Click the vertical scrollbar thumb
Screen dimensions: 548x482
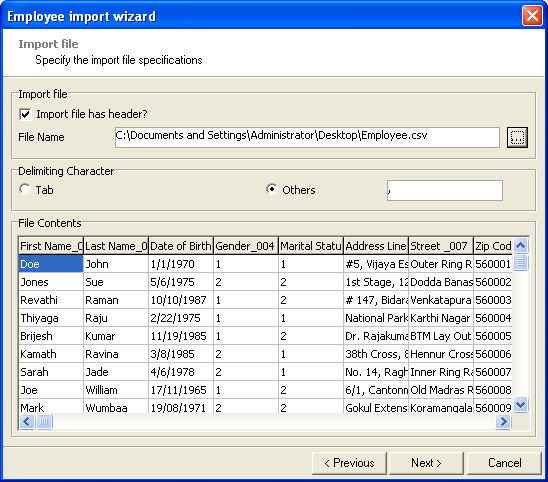(521, 262)
